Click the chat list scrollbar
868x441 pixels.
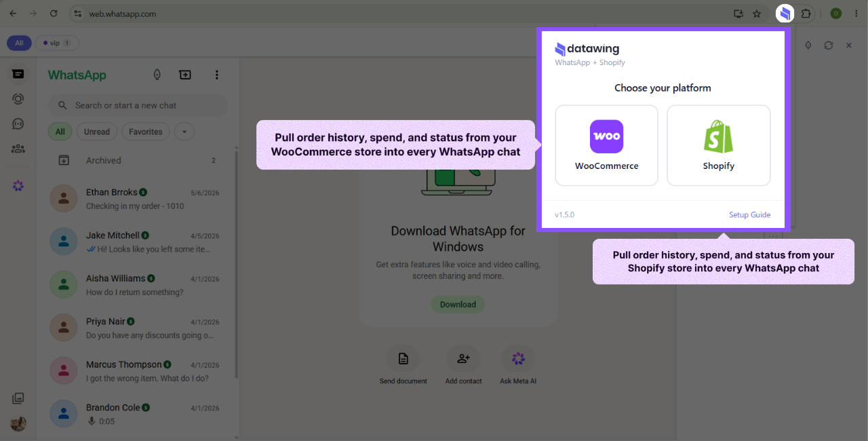point(236,265)
